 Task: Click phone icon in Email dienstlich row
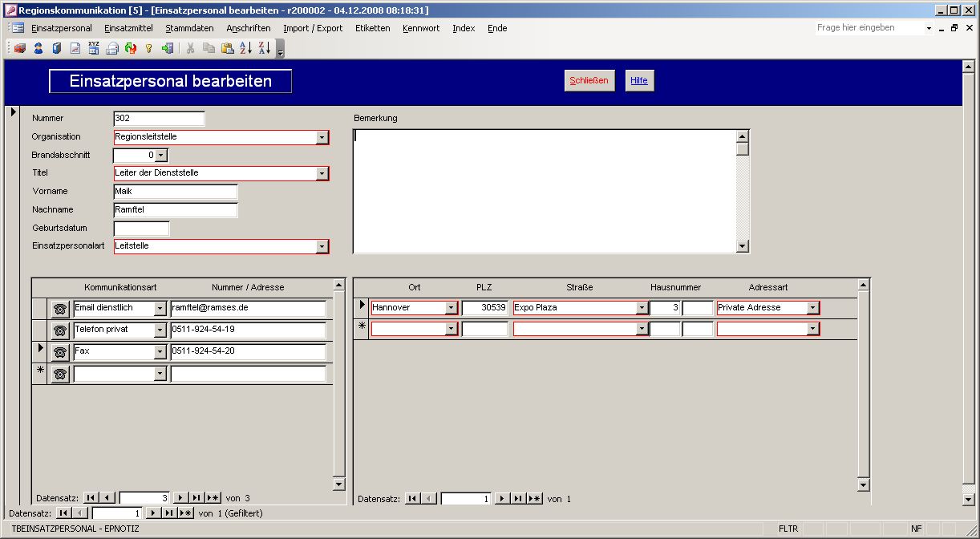coord(60,309)
